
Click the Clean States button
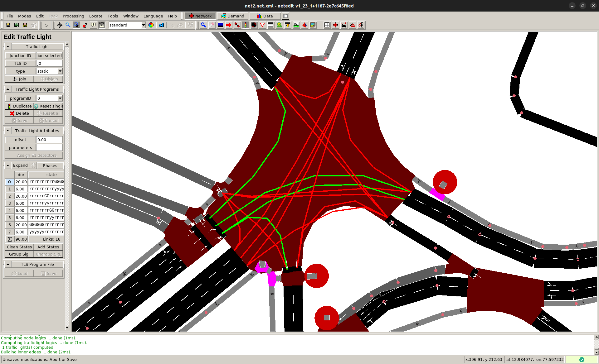pos(19,247)
